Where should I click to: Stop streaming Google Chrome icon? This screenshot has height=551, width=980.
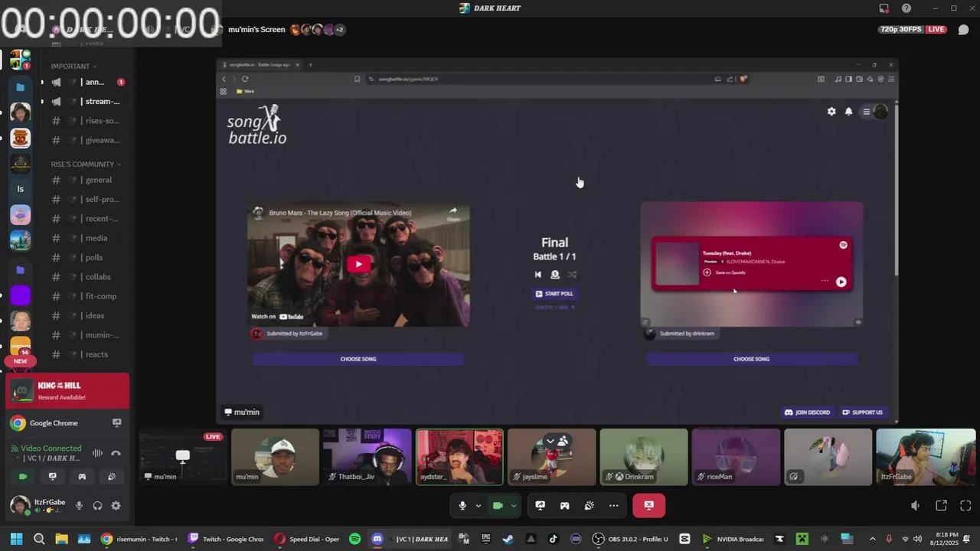(x=116, y=422)
